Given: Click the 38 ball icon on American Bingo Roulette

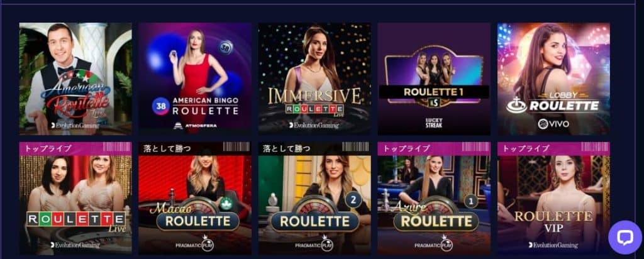Looking at the screenshot, I should coord(161,107).
